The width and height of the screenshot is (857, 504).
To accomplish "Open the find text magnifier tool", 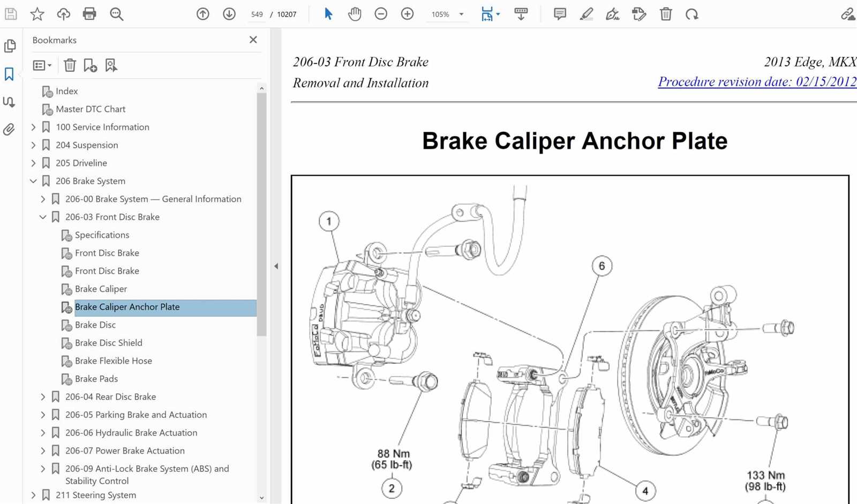I will click(x=116, y=14).
